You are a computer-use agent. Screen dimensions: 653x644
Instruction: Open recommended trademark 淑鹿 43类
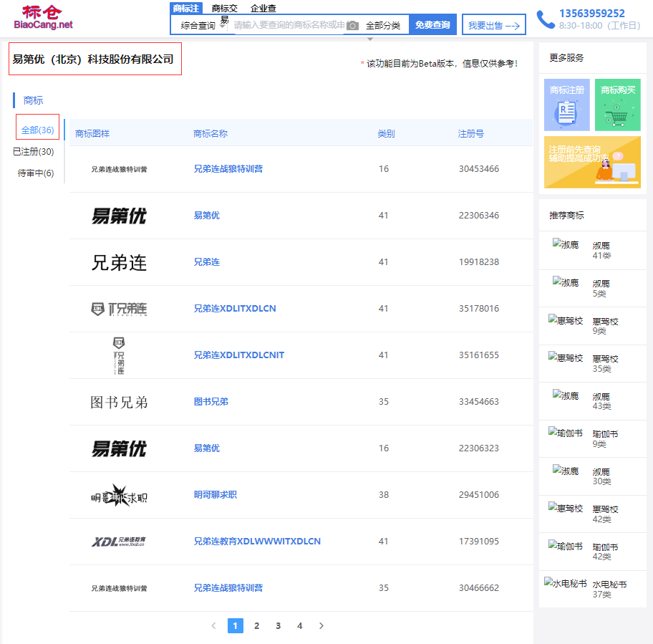click(593, 401)
